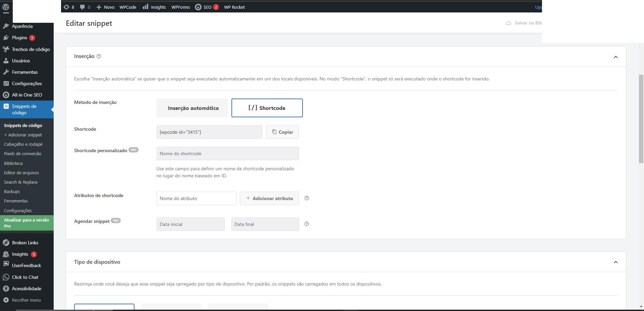
Task: Click Nome do atributo field
Action: (x=196, y=198)
